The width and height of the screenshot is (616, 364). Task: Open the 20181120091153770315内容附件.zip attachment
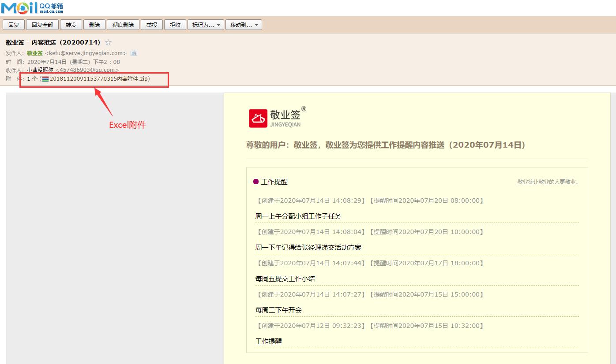(99, 79)
